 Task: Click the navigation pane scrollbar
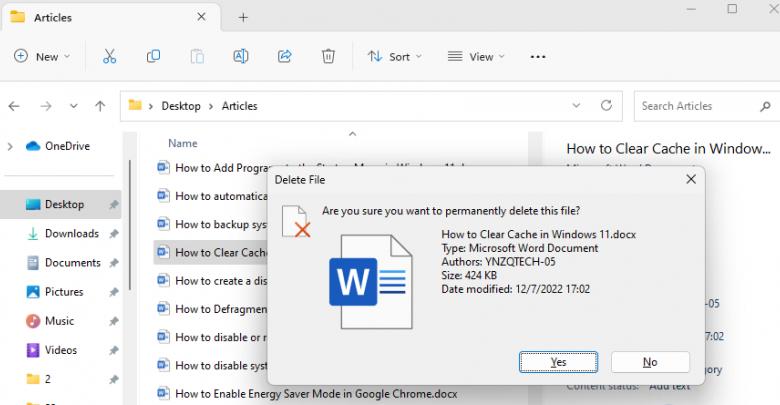coord(130,224)
